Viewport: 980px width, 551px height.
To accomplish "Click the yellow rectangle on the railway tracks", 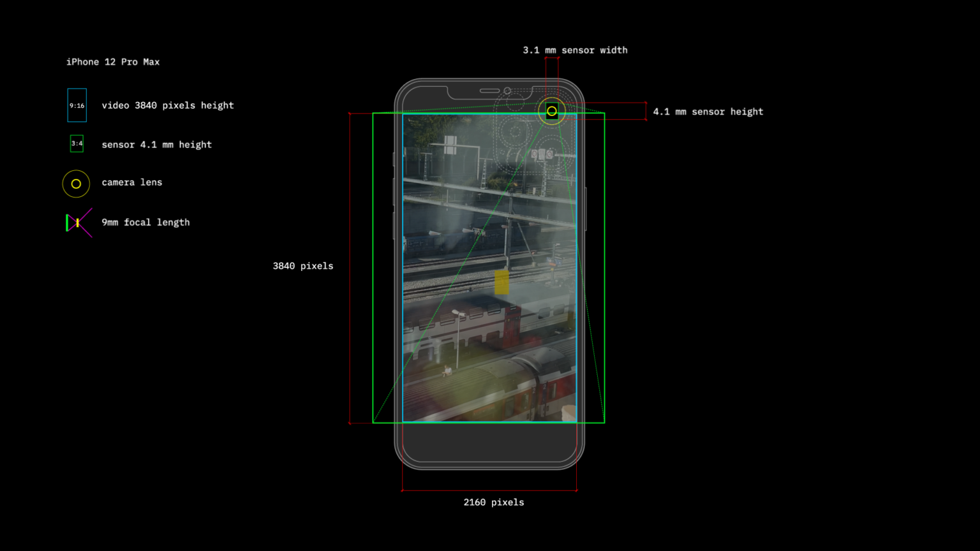I will tap(502, 281).
